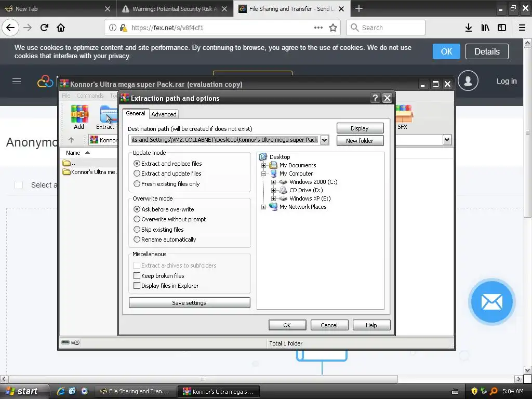Open the WinRAR File menu
The image size is (532, 399).
click(66, 96)
